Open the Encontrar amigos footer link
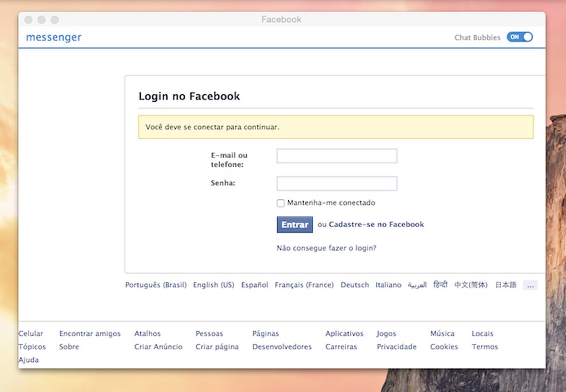Viewport: 566px width, 392px height. 90,333
